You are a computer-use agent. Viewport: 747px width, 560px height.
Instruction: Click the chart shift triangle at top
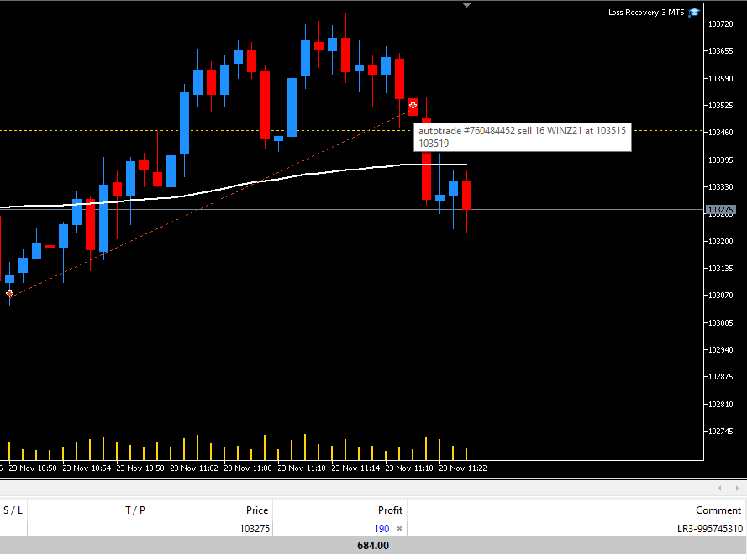tap(467, 5)
